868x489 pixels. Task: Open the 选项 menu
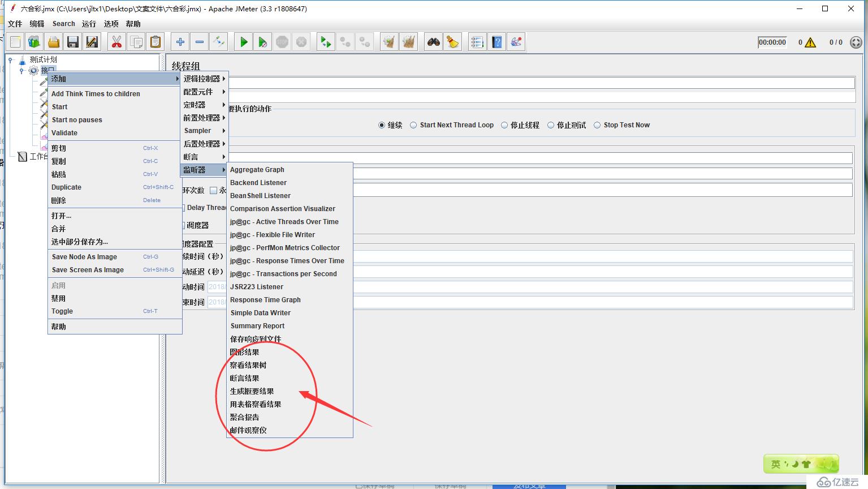pos(111,24)
